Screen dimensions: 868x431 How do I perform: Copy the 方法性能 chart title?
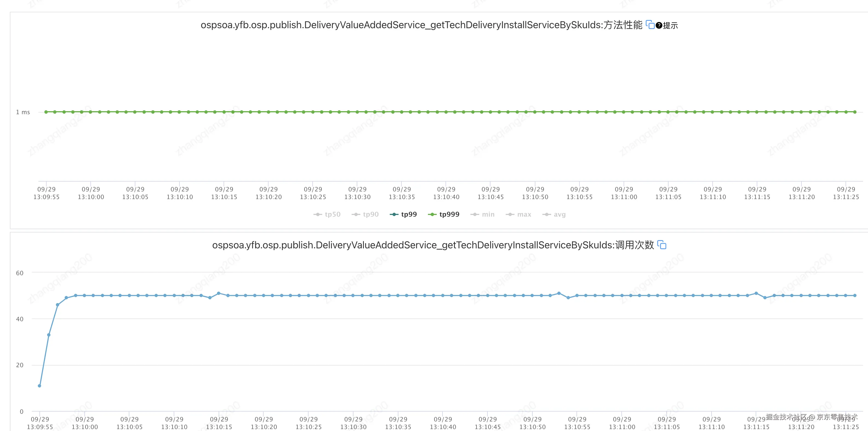(650, 25)
